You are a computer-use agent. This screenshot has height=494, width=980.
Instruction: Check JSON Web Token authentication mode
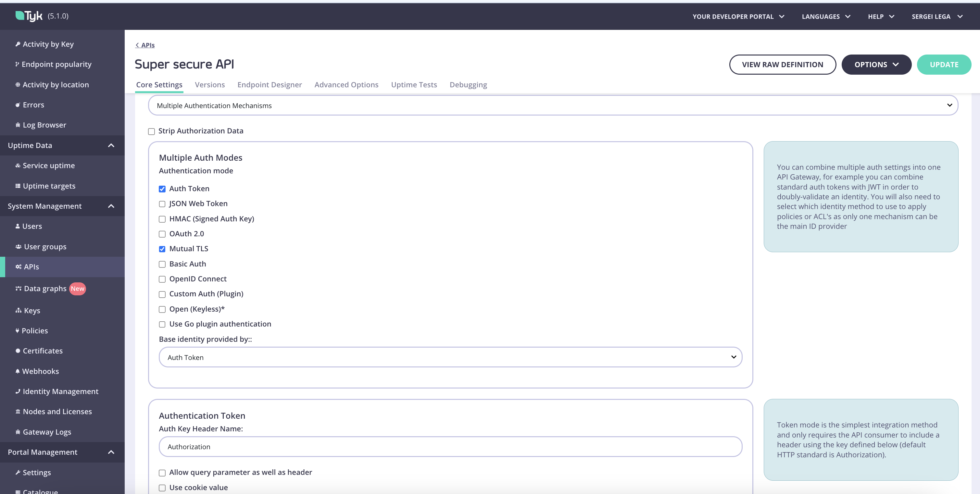click(x=162, y=204)
